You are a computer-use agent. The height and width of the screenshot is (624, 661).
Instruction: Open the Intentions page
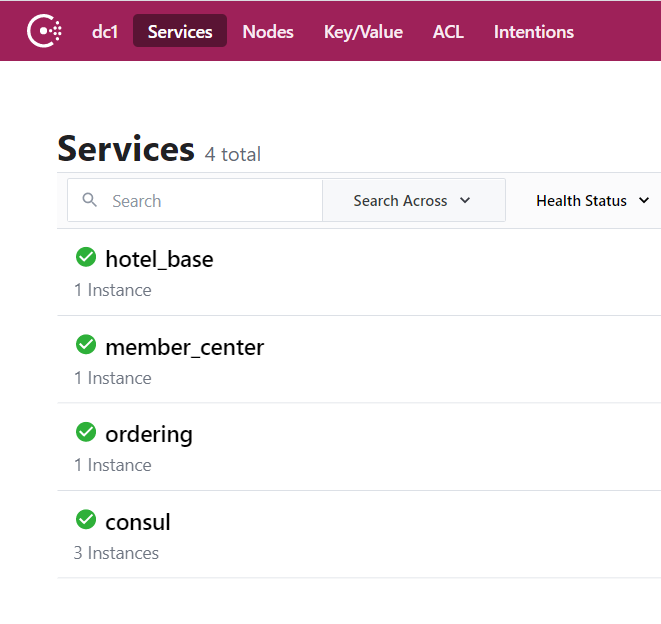[x=534, y=32]
